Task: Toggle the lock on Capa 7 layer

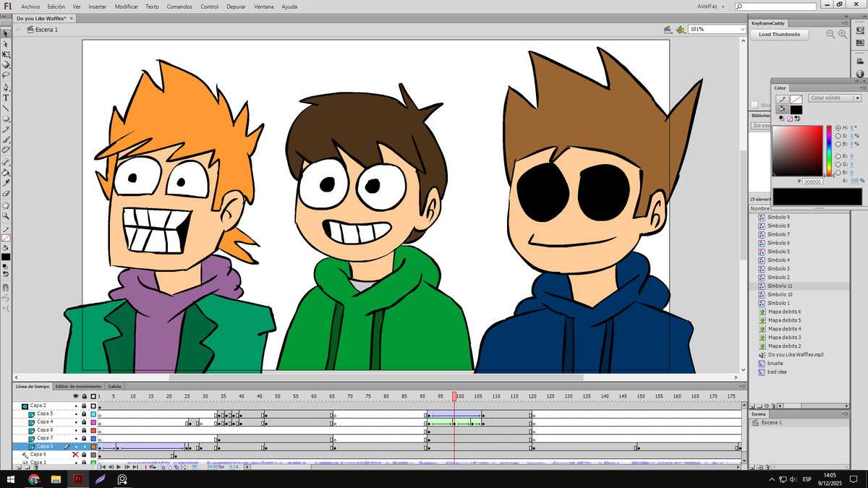Action: (84, 437)
